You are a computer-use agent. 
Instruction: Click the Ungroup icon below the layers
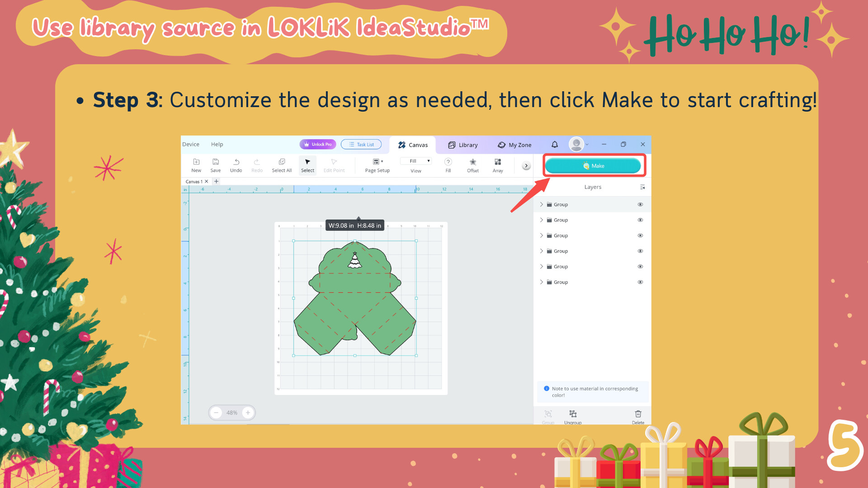click(573, 414)
